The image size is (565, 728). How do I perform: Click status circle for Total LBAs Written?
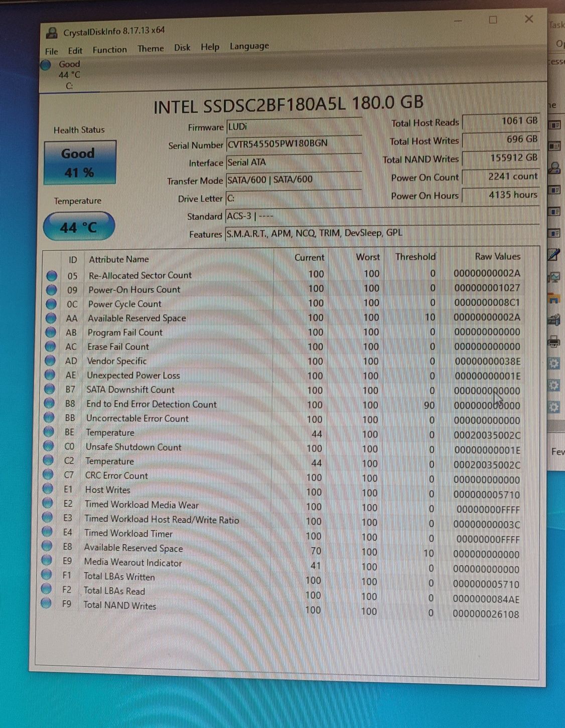coord(47,574)
